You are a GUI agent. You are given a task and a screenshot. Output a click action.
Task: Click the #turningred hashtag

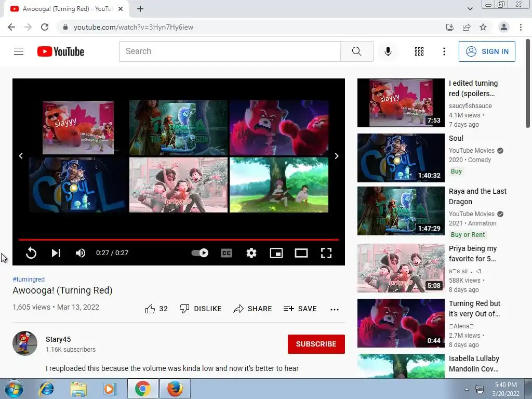(x=29, y=279)
